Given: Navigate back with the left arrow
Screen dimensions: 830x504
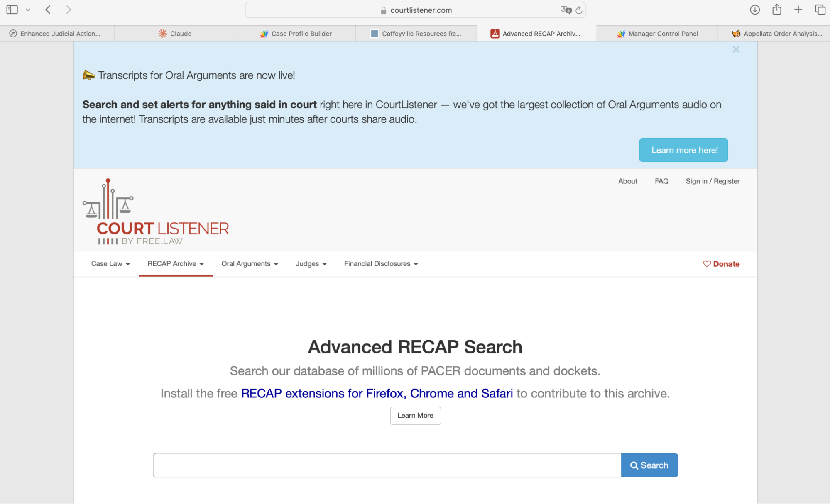Looking at the screenshot, I should pyautogui.click(x=48, y=10).
